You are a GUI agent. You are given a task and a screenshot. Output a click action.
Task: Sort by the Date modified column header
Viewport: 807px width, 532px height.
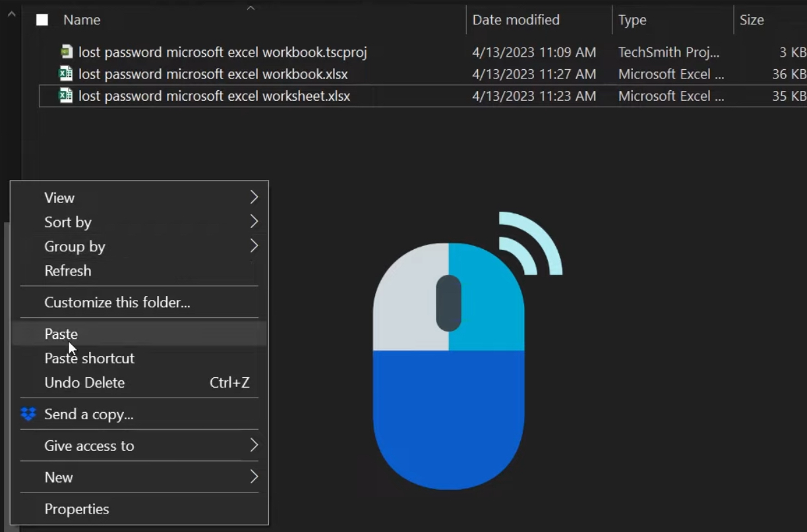pyautogui.click(x=516, y=20)
